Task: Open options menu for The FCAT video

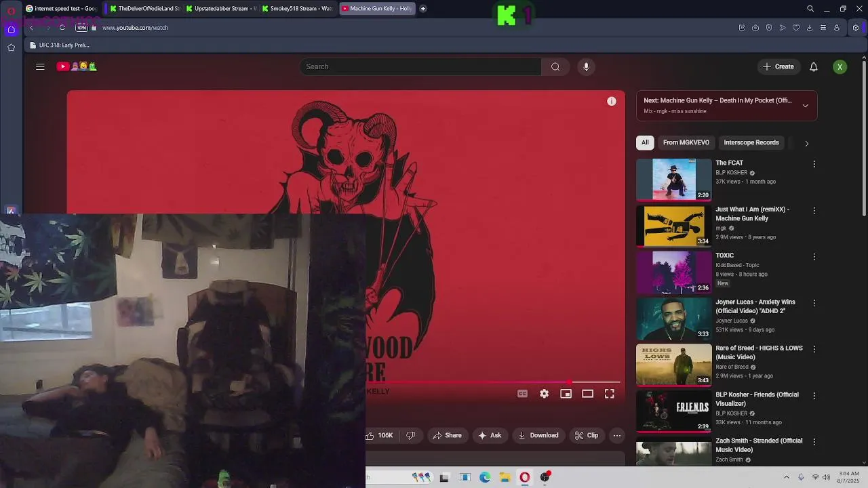Action: click(814, 164)
